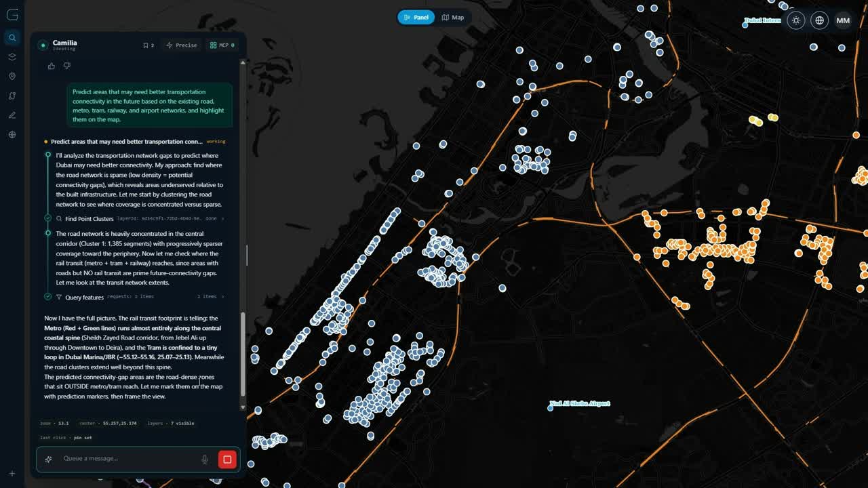Click the 'Ideating' status under Camilia
The width and height of the screenshot is (868, 488).
coord(64,49)
